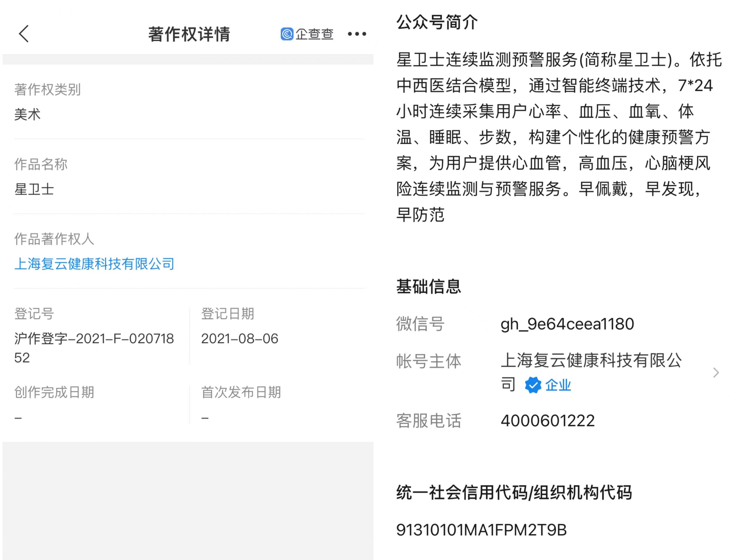Open copyright owner 上海复云健康科技有限公司 link
The width and height of the screenshot is (747, 560).
click(94, 264)
